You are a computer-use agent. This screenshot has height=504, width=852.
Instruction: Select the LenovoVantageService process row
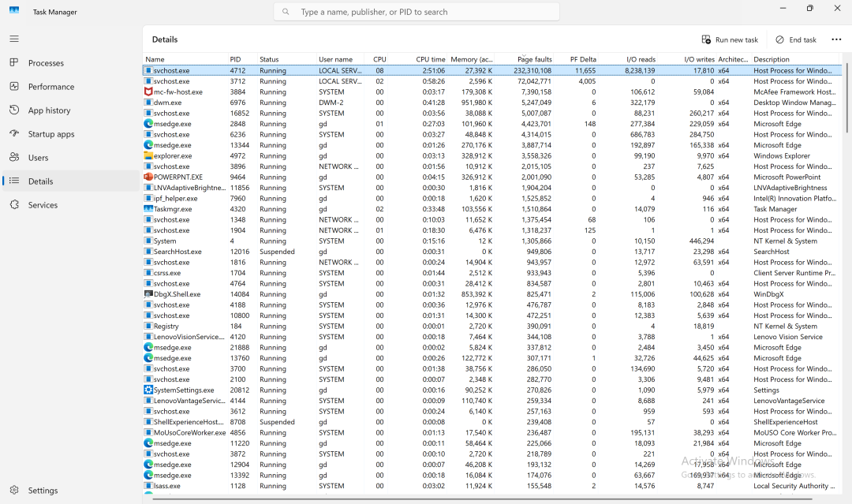492,401
